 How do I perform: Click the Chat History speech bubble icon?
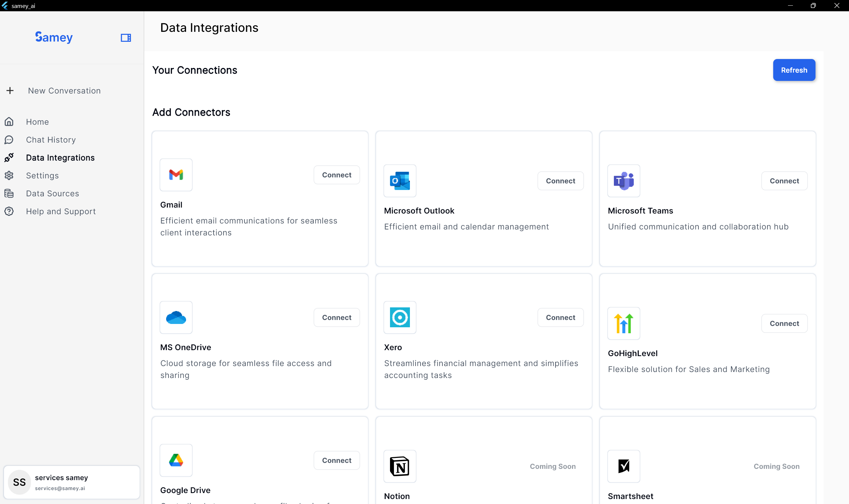(9, 140)
